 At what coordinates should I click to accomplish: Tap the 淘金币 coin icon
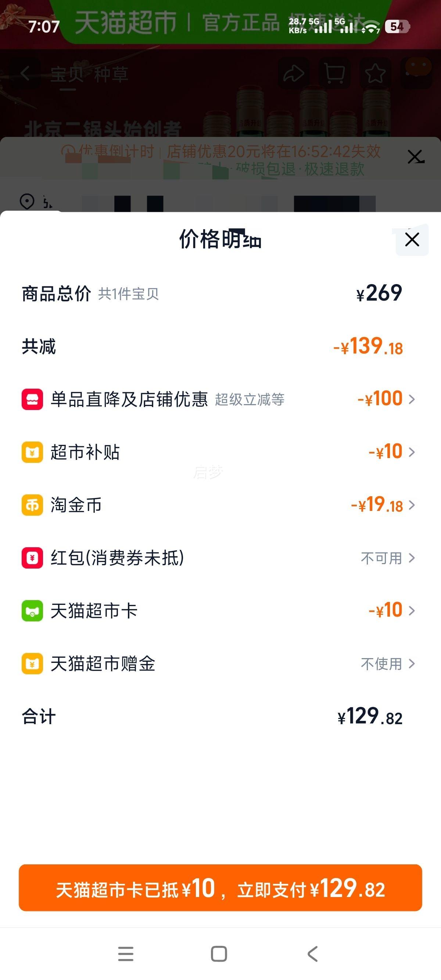32,505
